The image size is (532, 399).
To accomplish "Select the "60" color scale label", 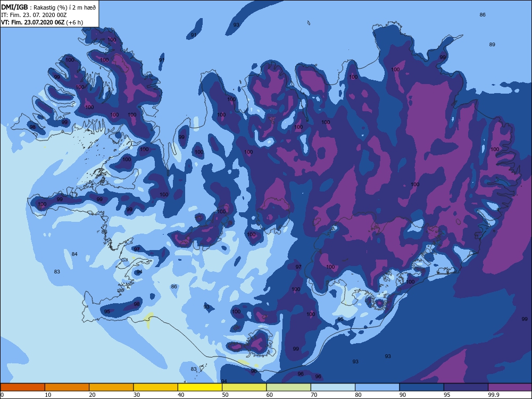I will click(x=270, y=395).
